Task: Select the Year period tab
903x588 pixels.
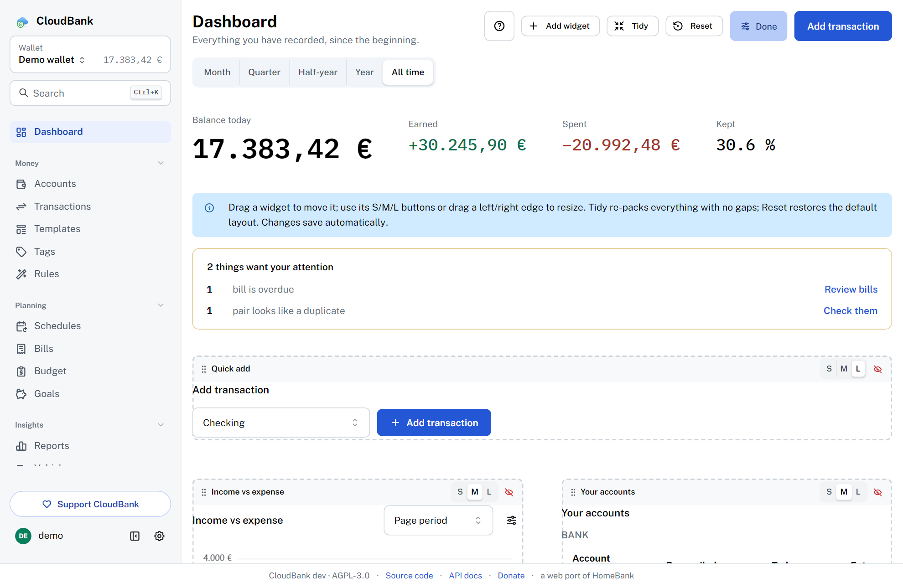Action: click(x=364, y=72)
